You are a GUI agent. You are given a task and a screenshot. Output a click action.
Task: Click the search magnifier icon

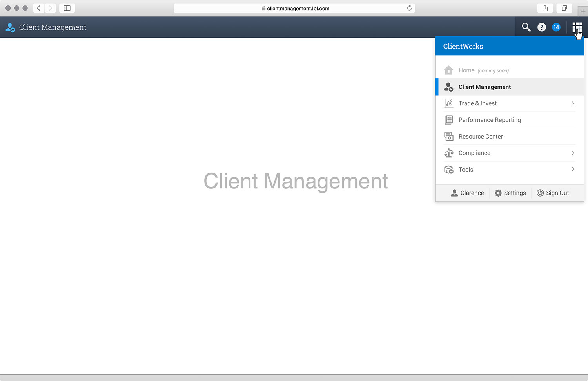coord(526,27)
